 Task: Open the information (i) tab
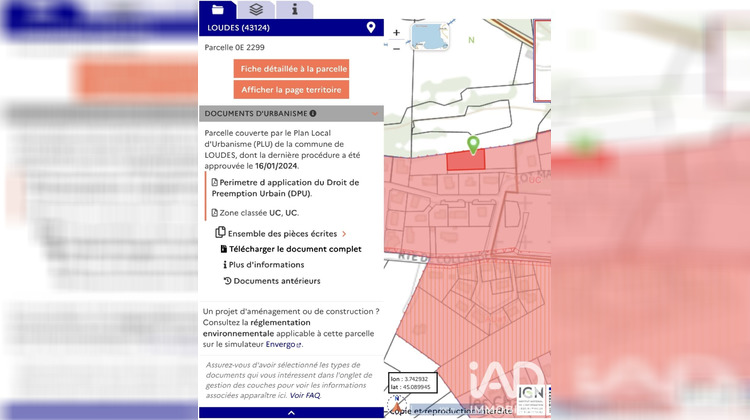coord(295,10)
